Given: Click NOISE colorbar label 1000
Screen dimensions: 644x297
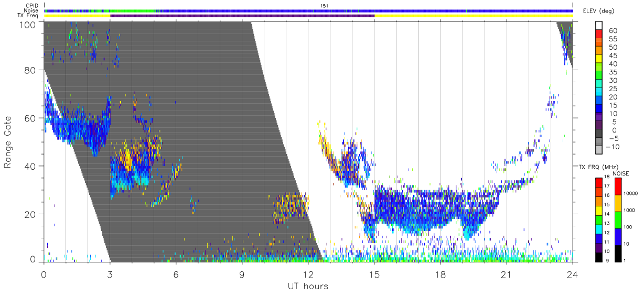Looking at the screenshot, I should (629, 210).
